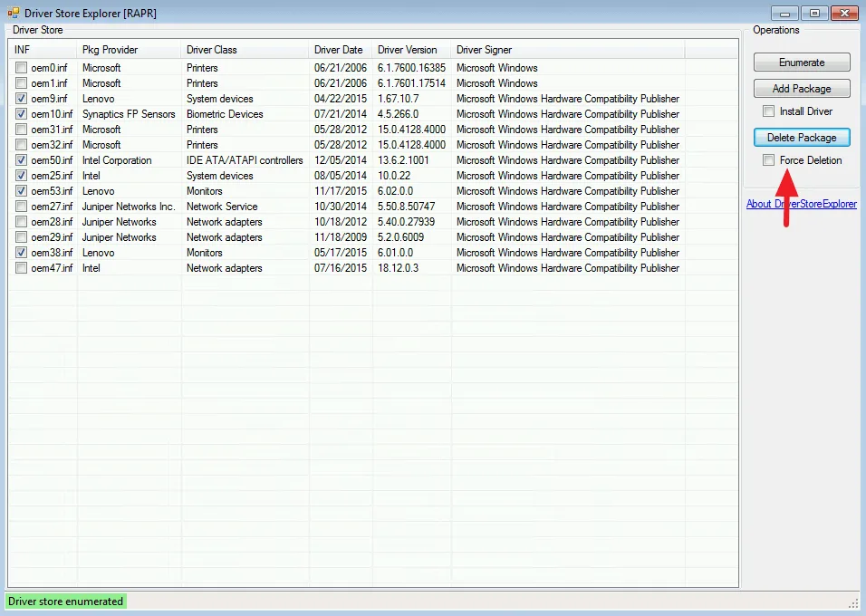Image resolution: width=866 pixels, height=616 pixels.
Task: Click the Enumerate button
Action: coord(802,62)
